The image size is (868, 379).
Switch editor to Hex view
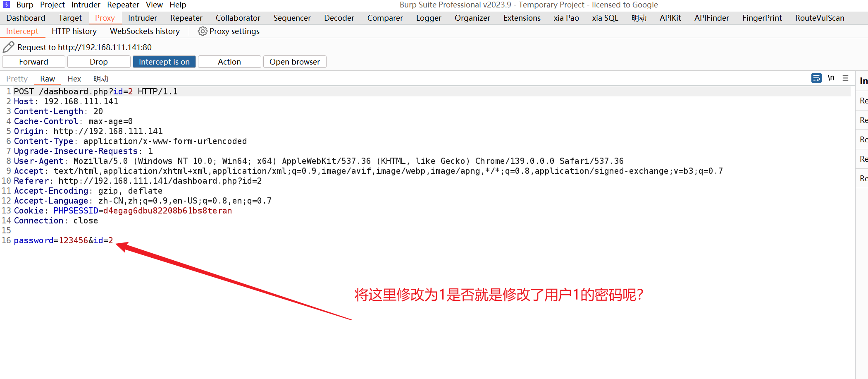tap(74, 79)
